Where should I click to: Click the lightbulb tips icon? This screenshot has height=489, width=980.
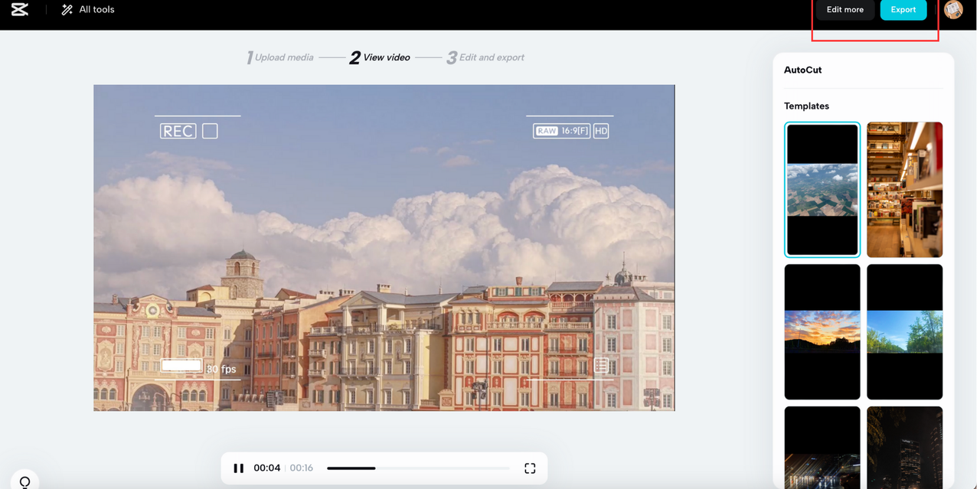25,481
